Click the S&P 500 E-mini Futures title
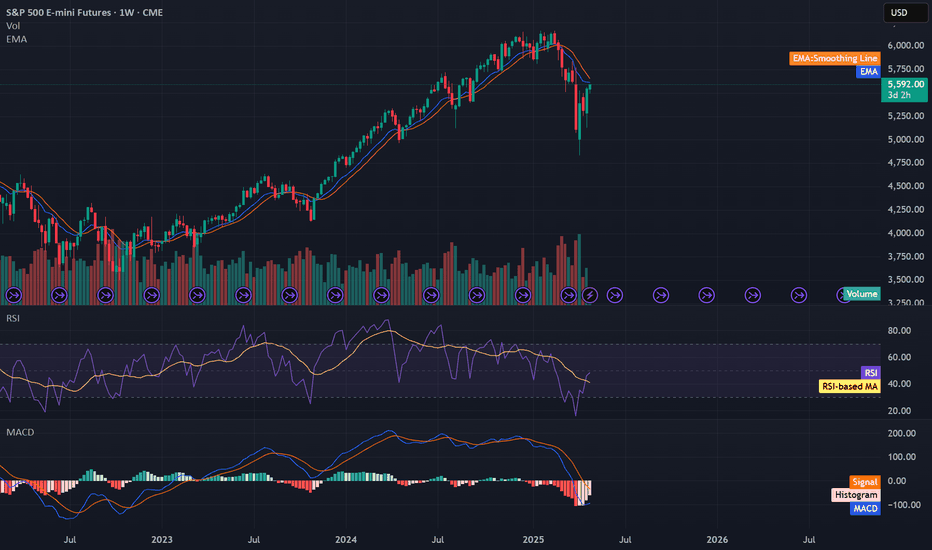The width and height of the screenshot is (932, 550). pos(84,12)
